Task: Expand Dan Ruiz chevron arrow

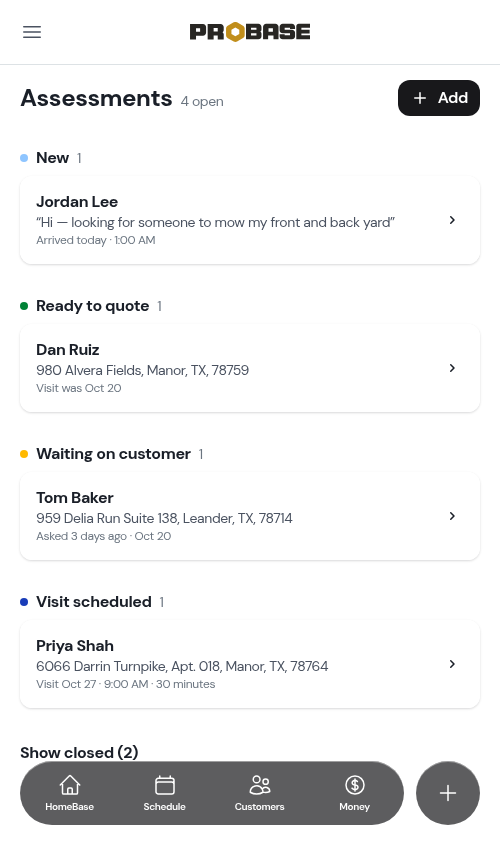Action: coord(452,368)
